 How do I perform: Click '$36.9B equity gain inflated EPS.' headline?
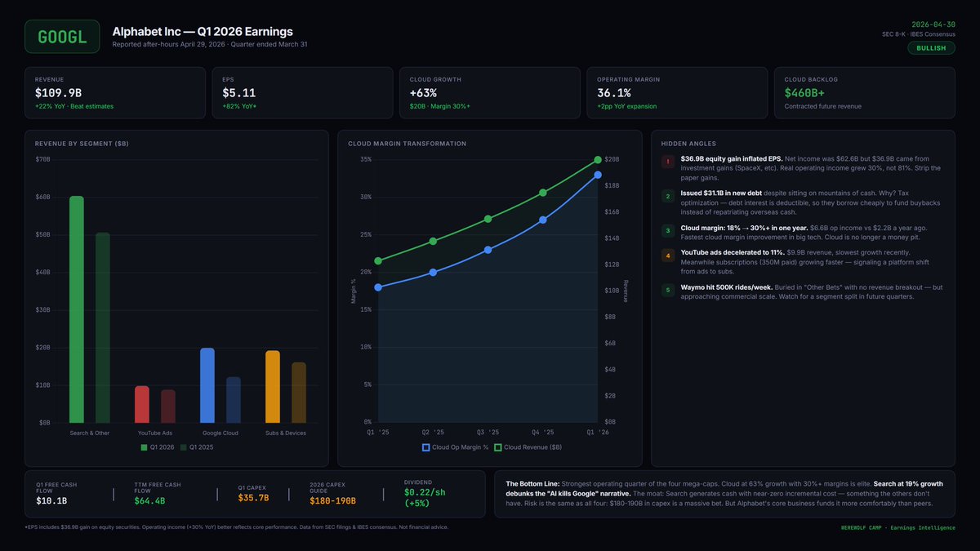[731, 158]
